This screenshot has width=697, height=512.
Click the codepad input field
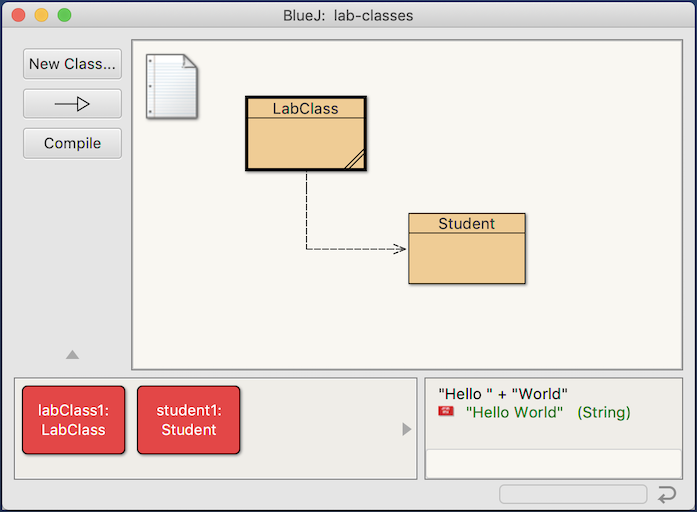[x=553, y=463]
